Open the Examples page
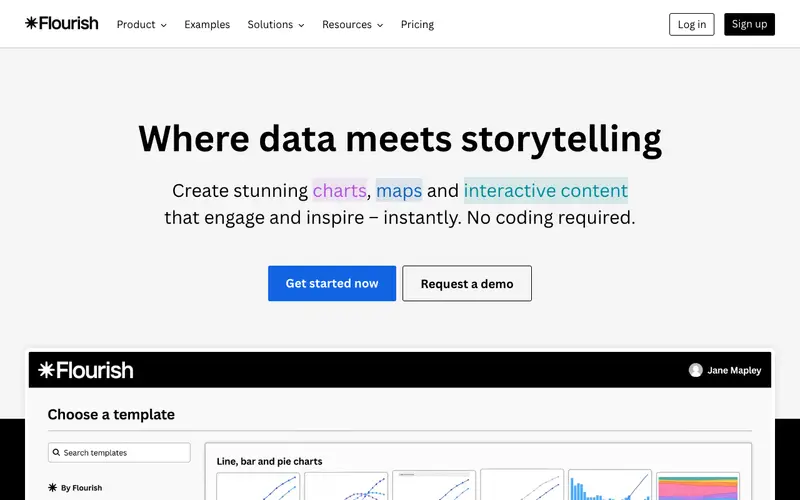 [207, 24]
